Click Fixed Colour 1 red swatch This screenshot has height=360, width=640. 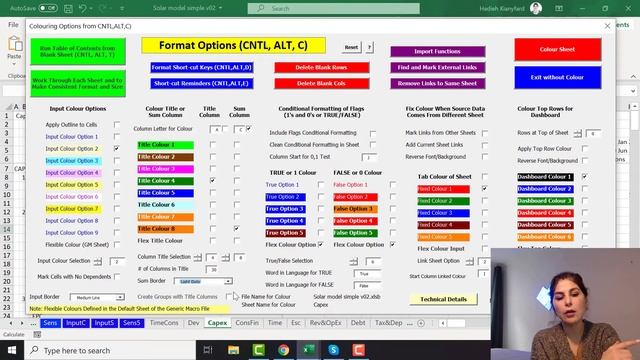[x=443, y=189]
